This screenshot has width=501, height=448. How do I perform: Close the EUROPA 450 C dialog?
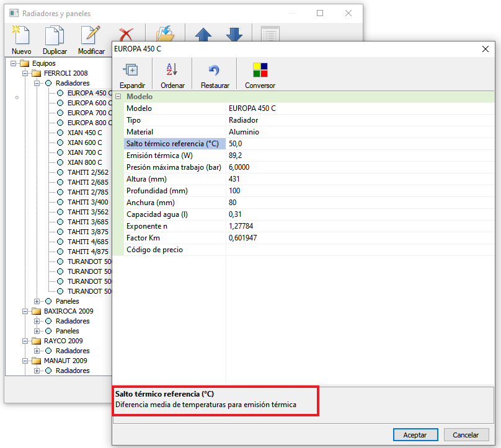point(485,49)
